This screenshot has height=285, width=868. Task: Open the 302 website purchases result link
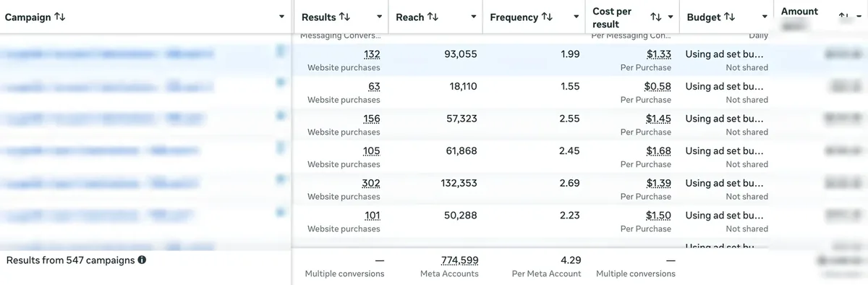371,183
